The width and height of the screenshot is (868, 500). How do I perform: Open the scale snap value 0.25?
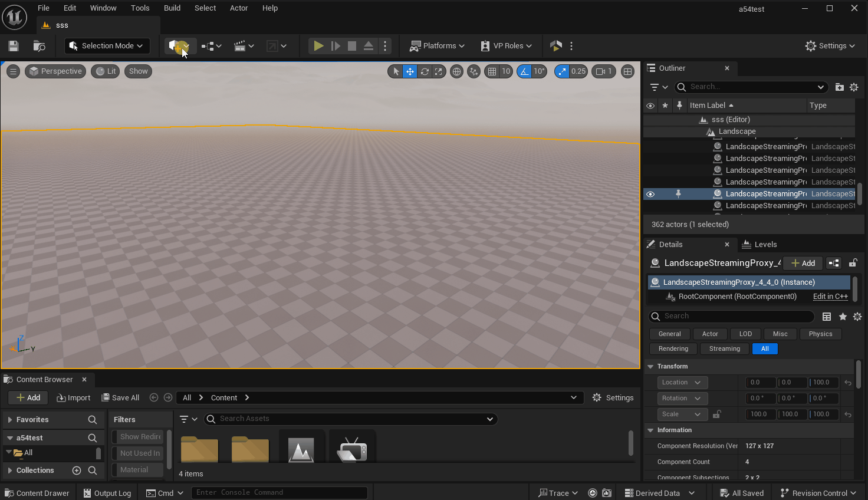pos(578,71)
